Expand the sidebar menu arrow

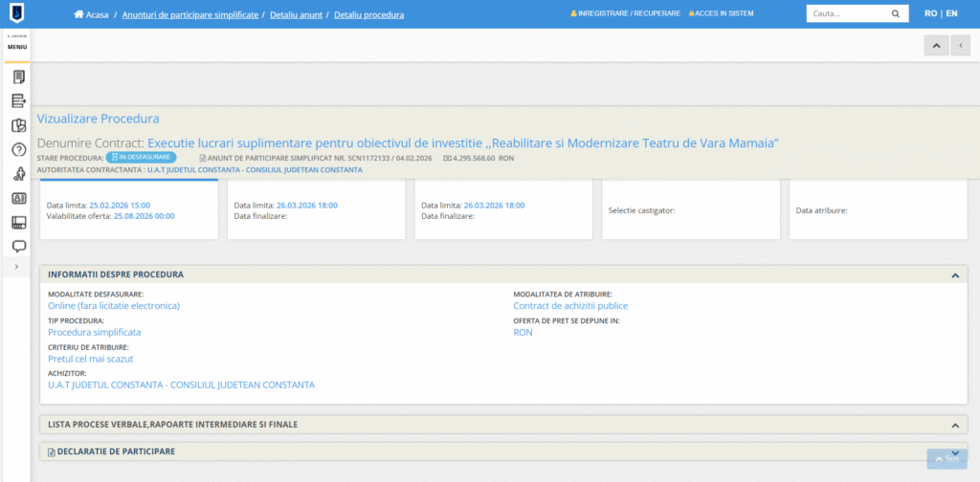point(17,267)
